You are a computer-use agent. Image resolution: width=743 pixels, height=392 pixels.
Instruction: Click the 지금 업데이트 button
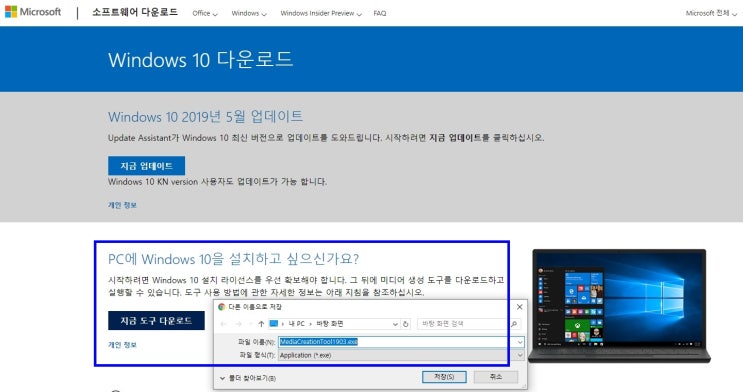(146, 166)
